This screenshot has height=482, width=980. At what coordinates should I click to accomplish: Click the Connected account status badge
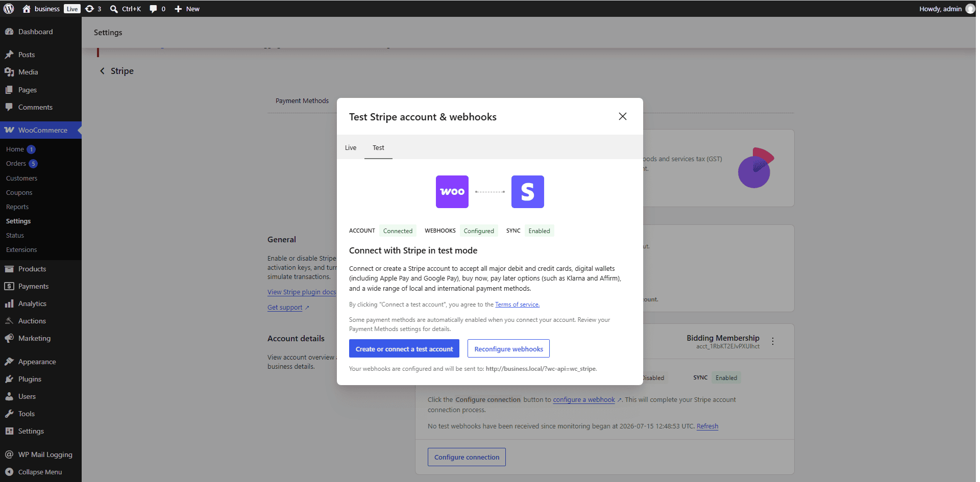tap(398, 231)
